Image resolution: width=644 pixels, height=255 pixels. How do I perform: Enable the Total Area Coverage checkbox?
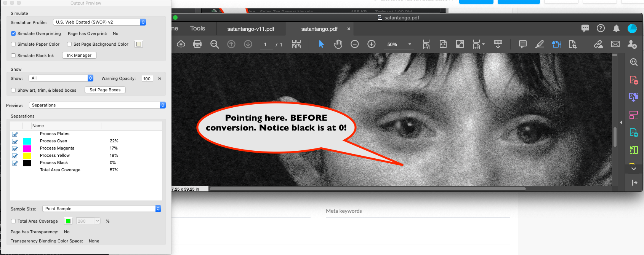coord(13,221)
